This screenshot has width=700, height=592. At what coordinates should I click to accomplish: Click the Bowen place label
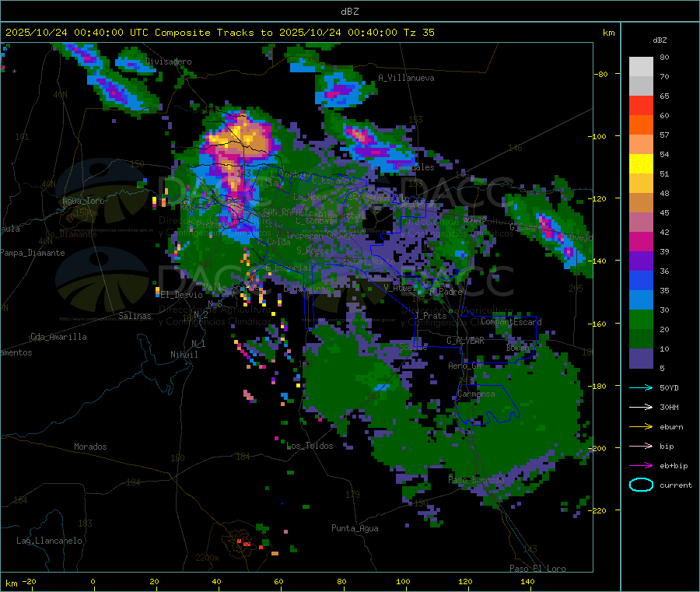tap(518, 347)
